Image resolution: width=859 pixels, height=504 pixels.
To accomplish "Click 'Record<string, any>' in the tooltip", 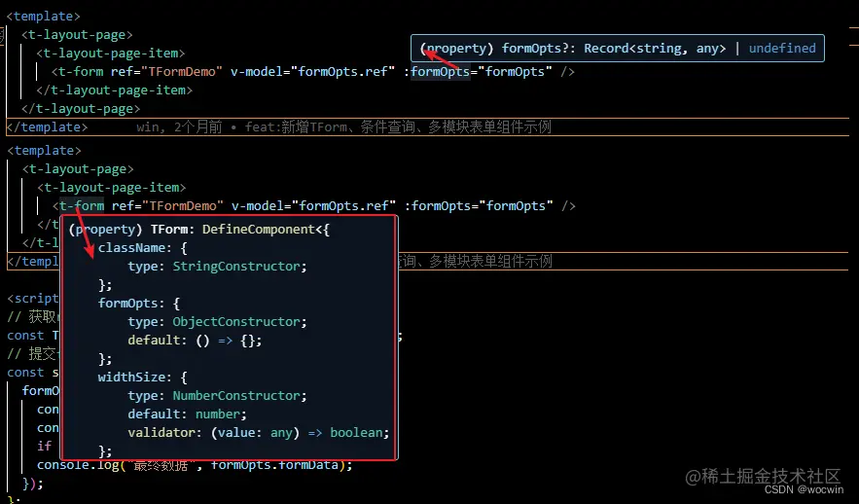I will [x=655, y=49].
